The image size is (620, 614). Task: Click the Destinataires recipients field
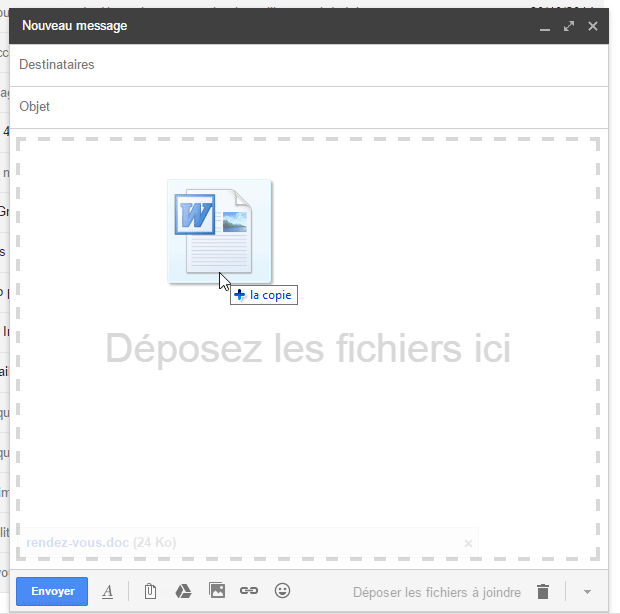click(x=309, y=65)
